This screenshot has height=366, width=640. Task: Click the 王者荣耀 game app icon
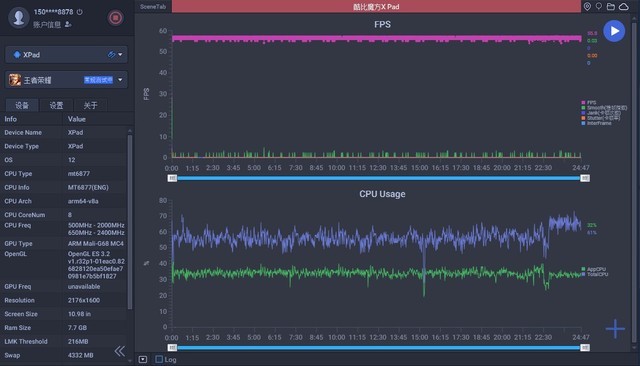[x=15, y=80]
